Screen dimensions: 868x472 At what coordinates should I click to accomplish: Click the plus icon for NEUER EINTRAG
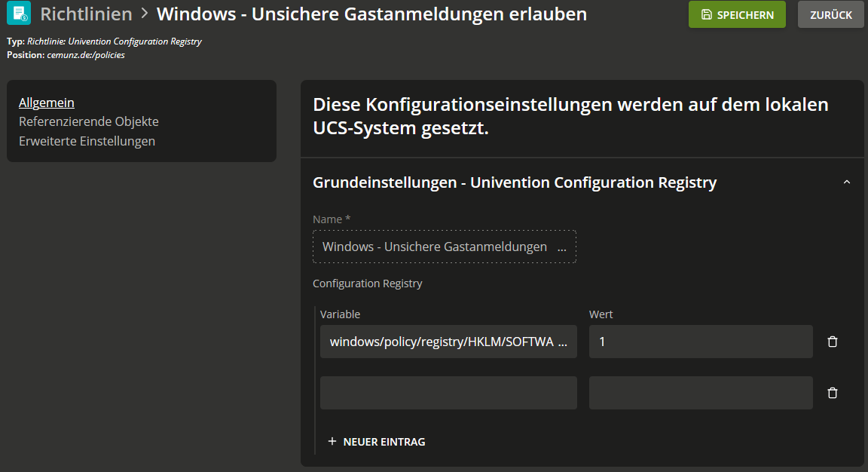click(x=332, y=441)
